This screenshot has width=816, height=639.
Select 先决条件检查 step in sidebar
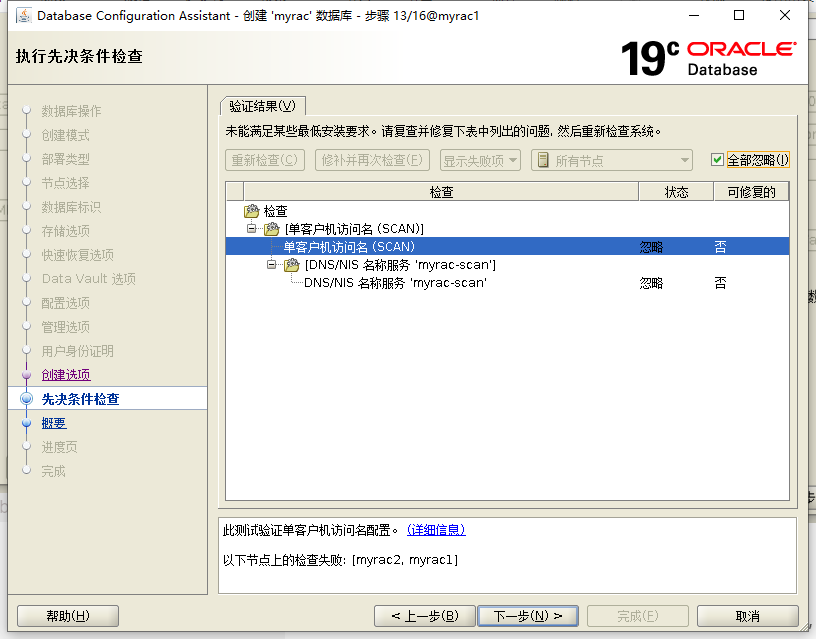pos(81,399)
